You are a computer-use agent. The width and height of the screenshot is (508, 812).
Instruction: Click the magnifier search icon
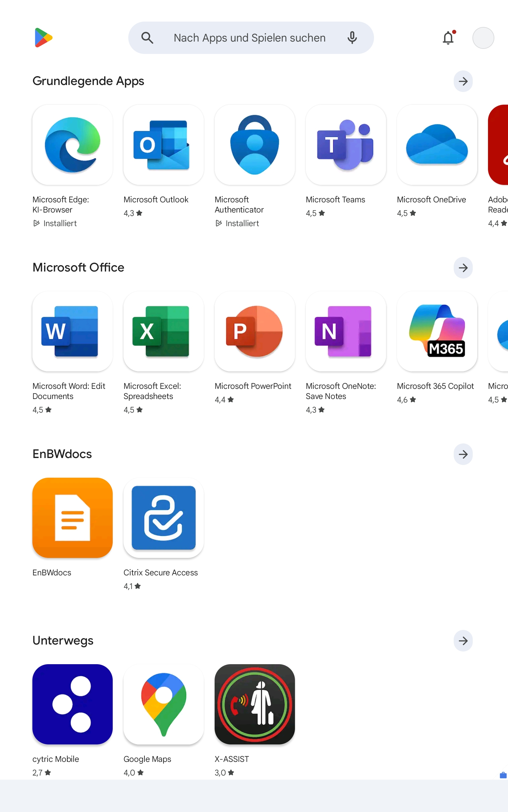coord(147,38)
